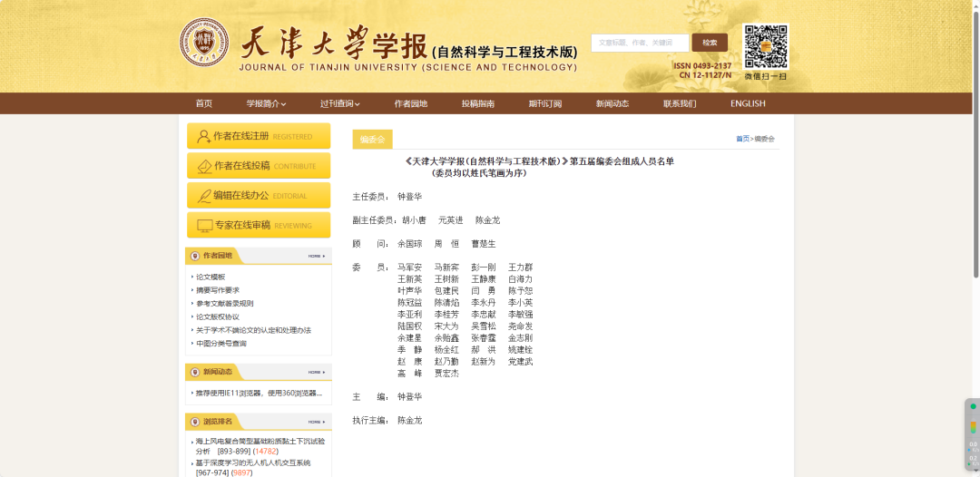Viewport: 980px width, 477px height.
Task: Open the 推荐使用IE11浏览器 news link
Action: pos(259,394)
